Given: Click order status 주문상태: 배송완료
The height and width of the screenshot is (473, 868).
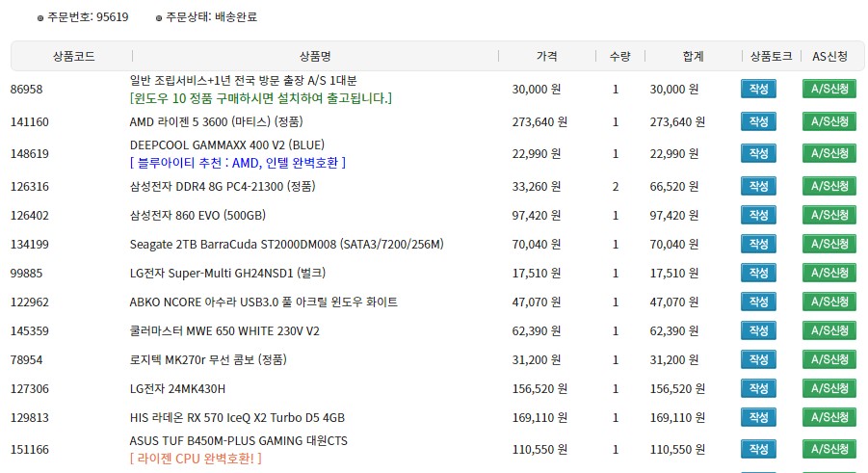Looking at the screenshot, I should (212, 17).
